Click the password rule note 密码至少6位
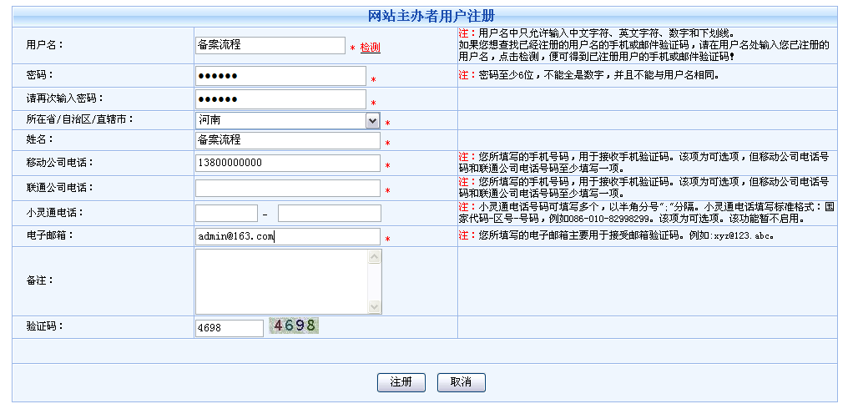The image size is (868, 414). pos(590,75)
